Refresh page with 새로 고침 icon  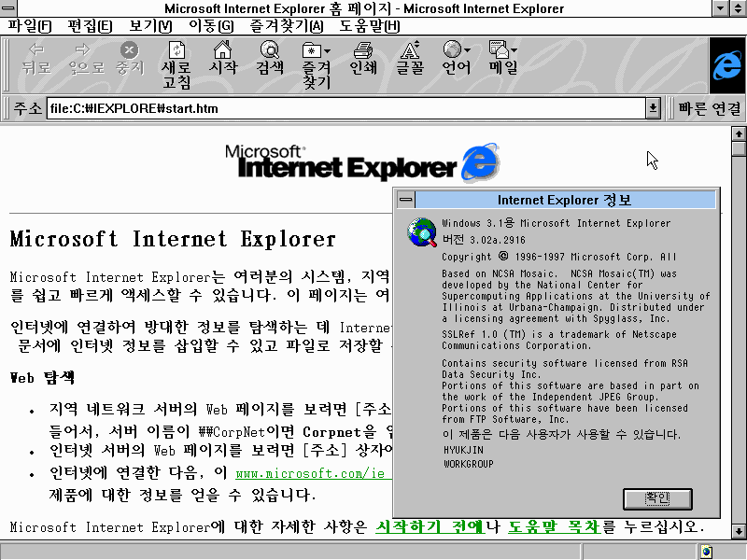[176, 50]
